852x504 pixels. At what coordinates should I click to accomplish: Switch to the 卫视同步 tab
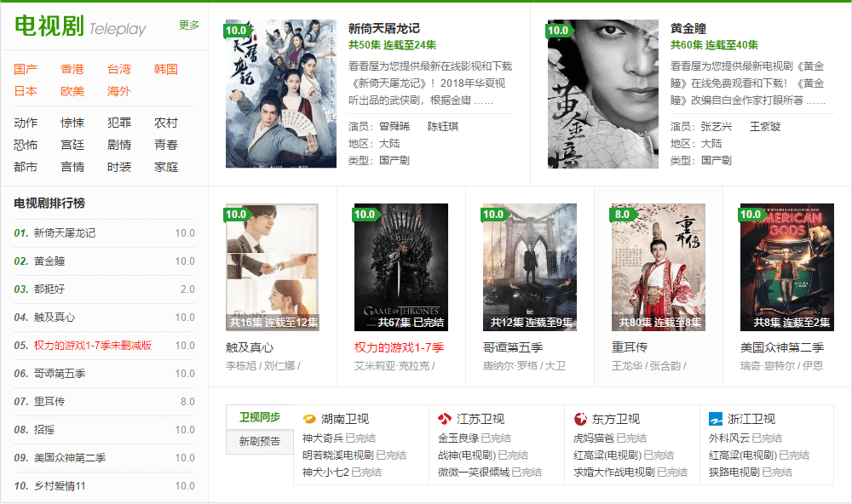coord(260,417)
